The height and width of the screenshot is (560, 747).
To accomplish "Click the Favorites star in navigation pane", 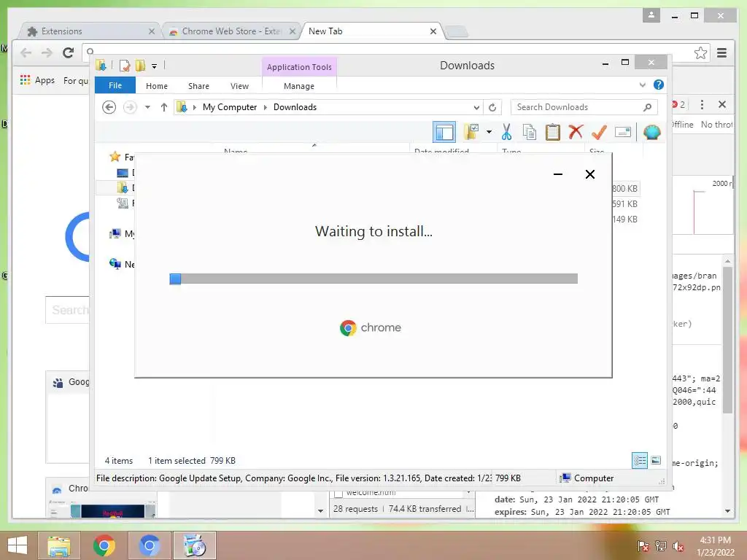I will click(x=115, y=157).
